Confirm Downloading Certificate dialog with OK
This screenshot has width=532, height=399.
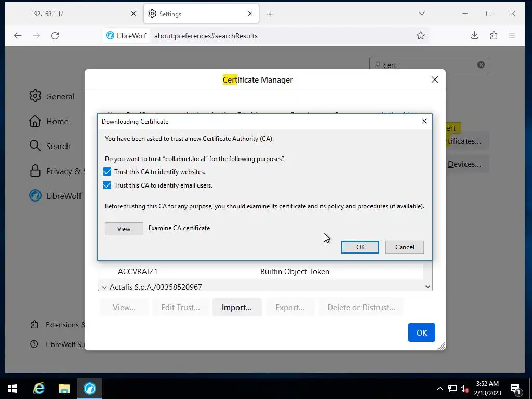(x=360, y=247)
